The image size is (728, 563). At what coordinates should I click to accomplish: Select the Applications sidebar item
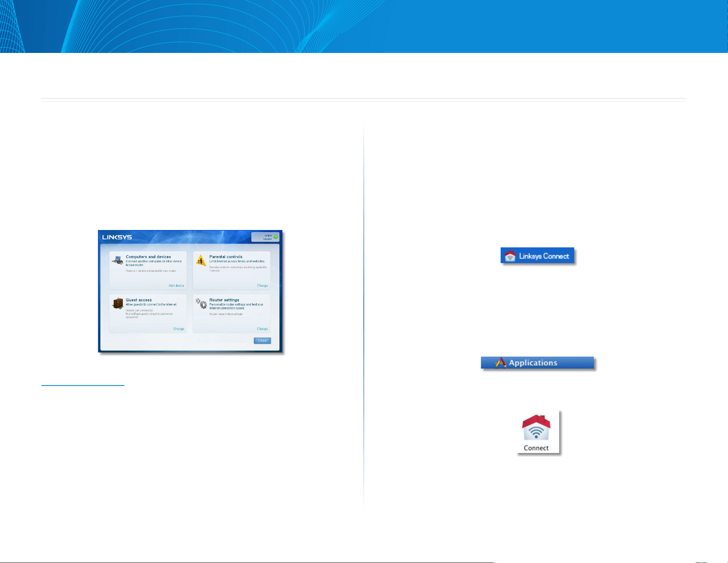(x=537, y=363)
